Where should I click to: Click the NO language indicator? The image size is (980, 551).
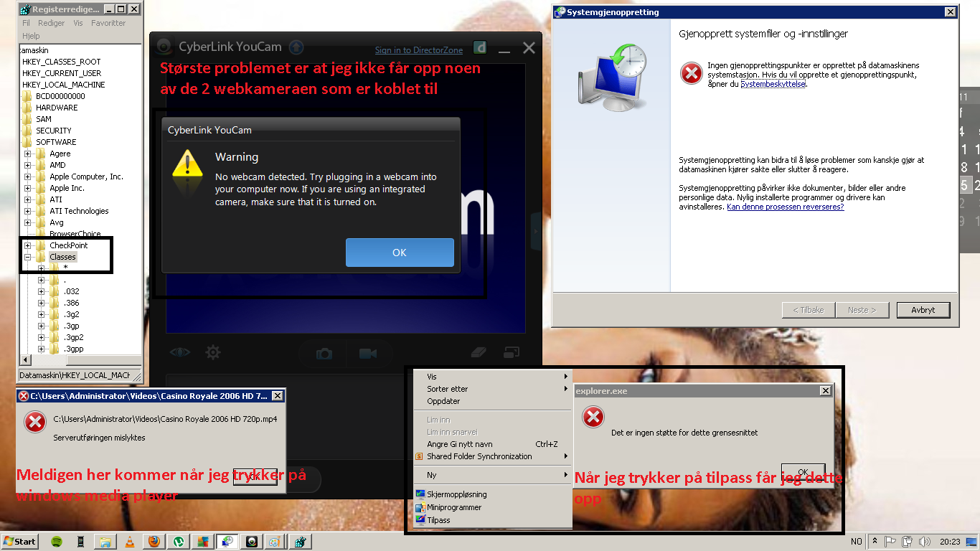point(856,542)
